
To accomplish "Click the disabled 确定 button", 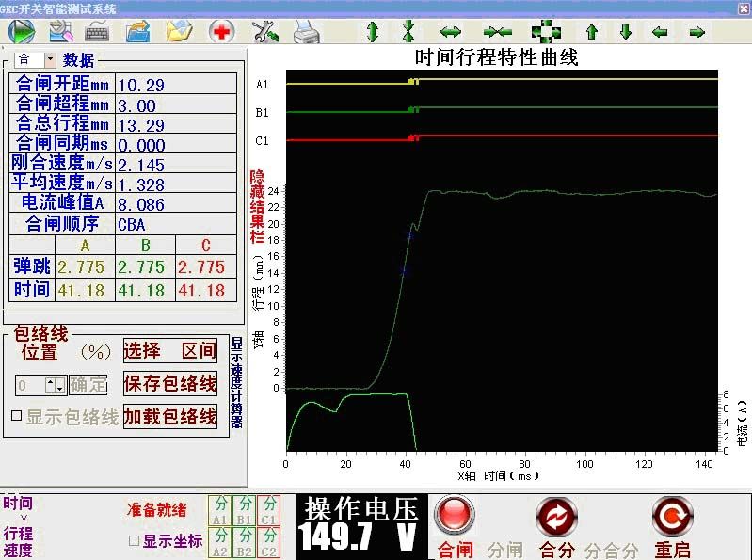I will pyautogui.click(x=88, y=385).
